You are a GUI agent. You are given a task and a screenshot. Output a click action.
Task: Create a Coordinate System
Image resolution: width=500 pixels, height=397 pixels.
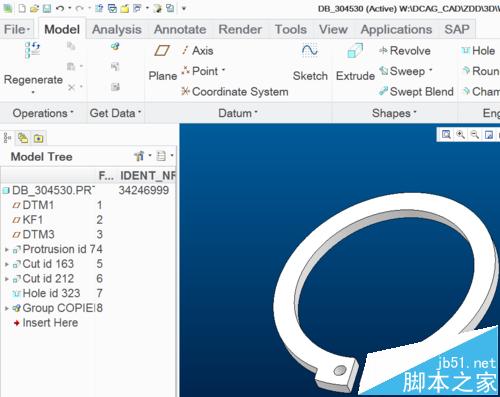(x=235, y=91)
